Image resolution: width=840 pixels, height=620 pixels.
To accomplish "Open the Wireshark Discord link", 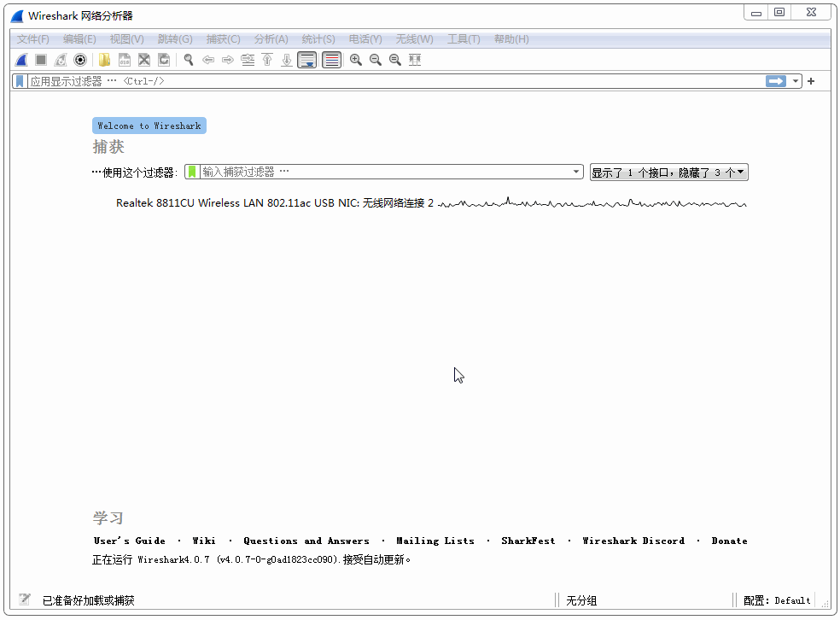I will coord(633,541).
